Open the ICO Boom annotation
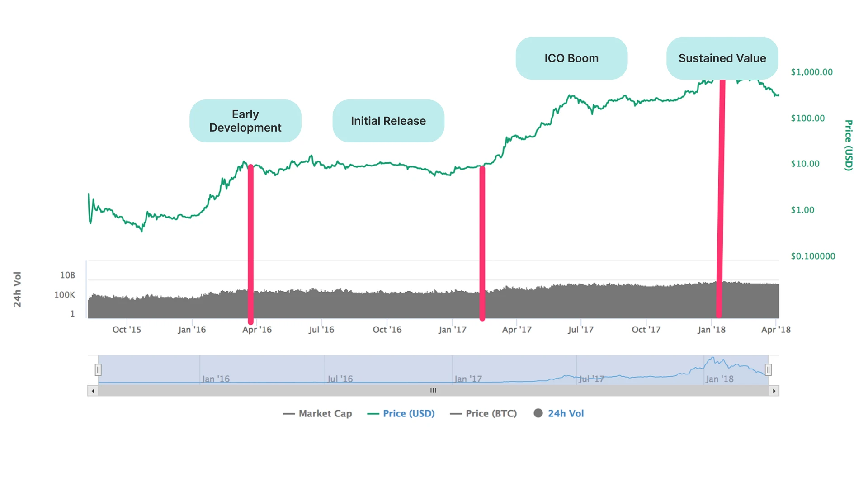Viewport: 868px width, 478px height. (571, 58)
